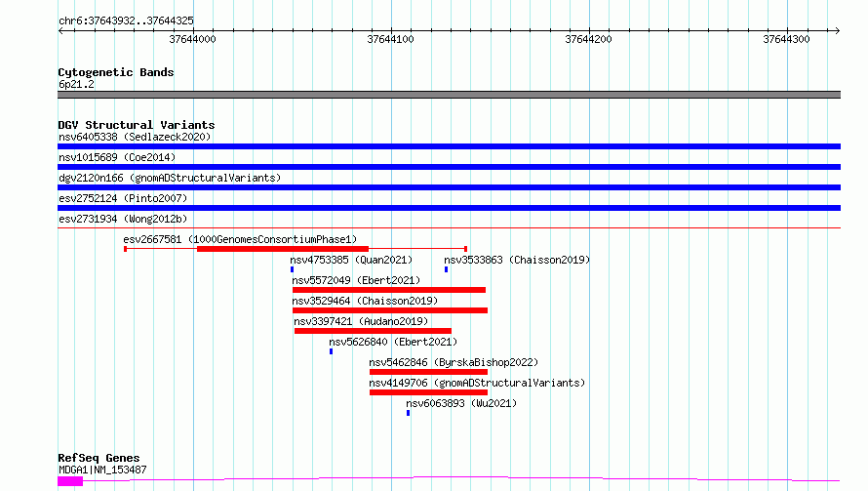868x491 pixels.
Task: Click the small blue marker under nsv5626840
Action: (x=331, y=351)
